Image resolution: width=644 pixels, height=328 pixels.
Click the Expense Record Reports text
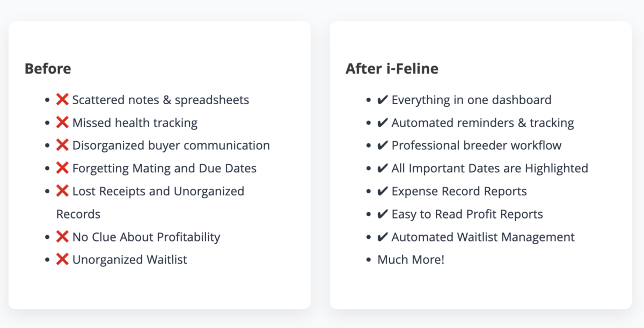coord(459,191)
